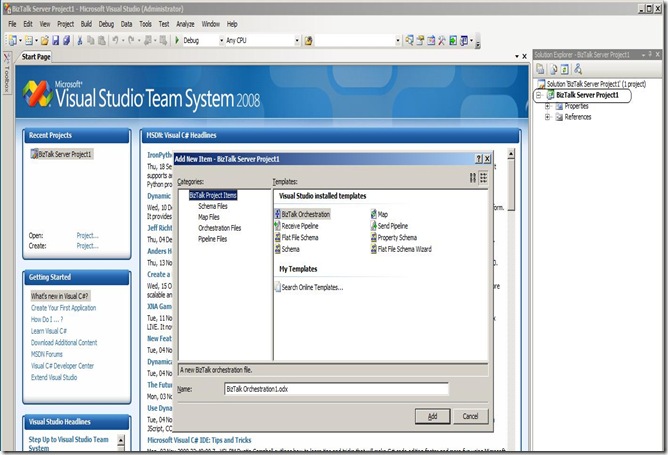Image resolution: width=668 pixels, height=455 pixels.
Task: Select the Property Schema template
Action: 394,237
